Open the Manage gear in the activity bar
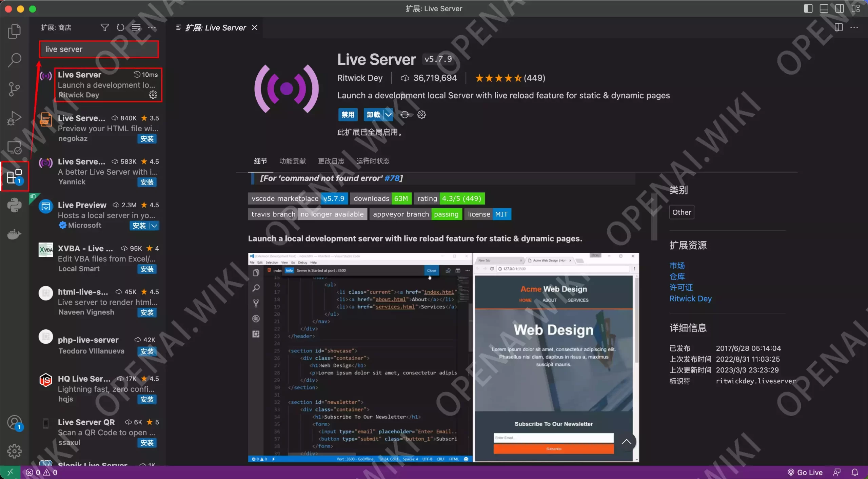The width and height of the screenshot is (868, 479). pyautogui.click(x=14, y=451)
